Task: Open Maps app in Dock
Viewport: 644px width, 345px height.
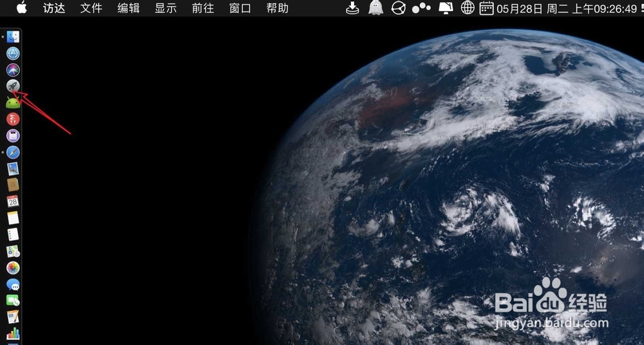Action: pos(13,252)
